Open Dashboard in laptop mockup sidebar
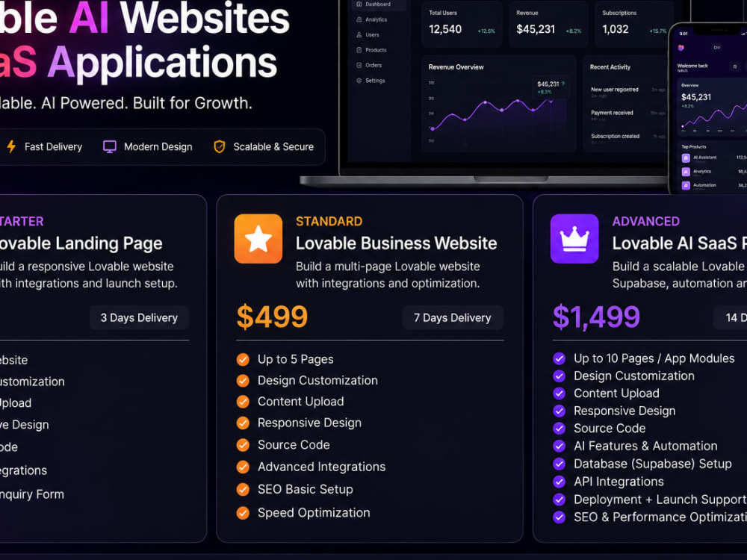 [x=379, y=4]
